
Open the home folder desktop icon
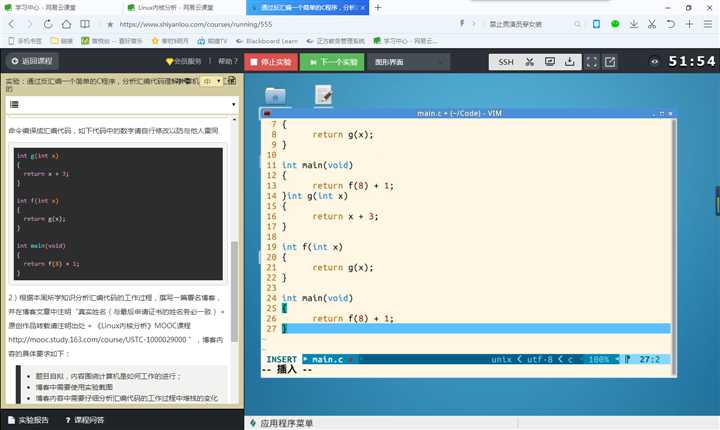[276, 96]
